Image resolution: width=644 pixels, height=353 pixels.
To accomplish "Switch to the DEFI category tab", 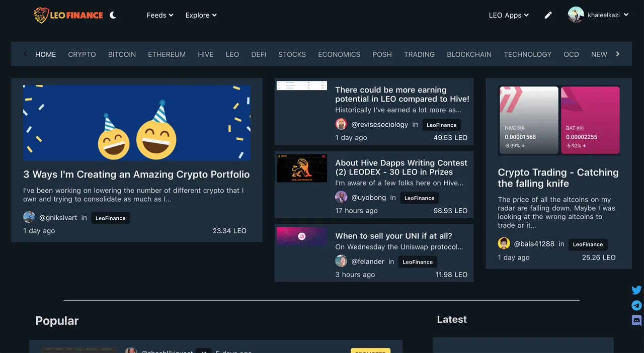I will (x=259, y=54).
